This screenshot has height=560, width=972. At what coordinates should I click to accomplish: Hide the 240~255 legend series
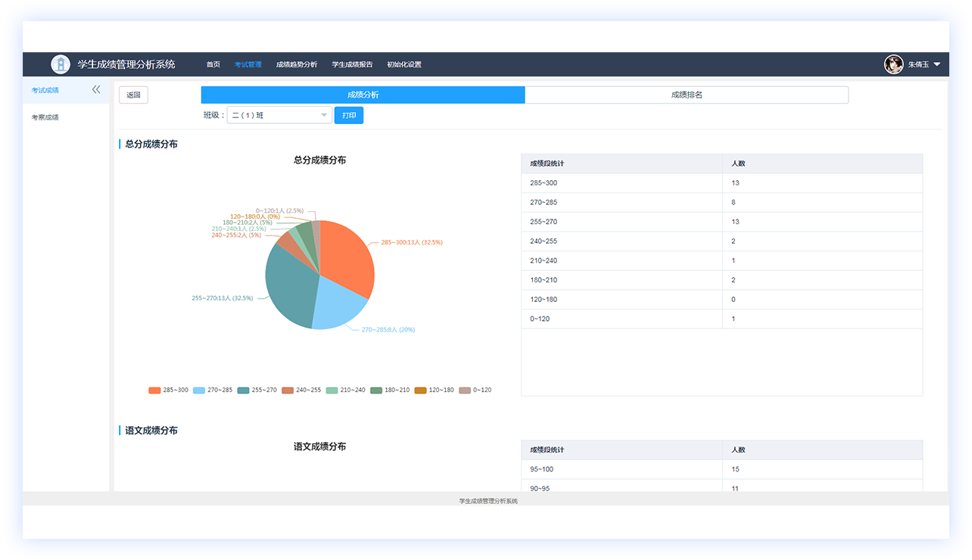301,390
